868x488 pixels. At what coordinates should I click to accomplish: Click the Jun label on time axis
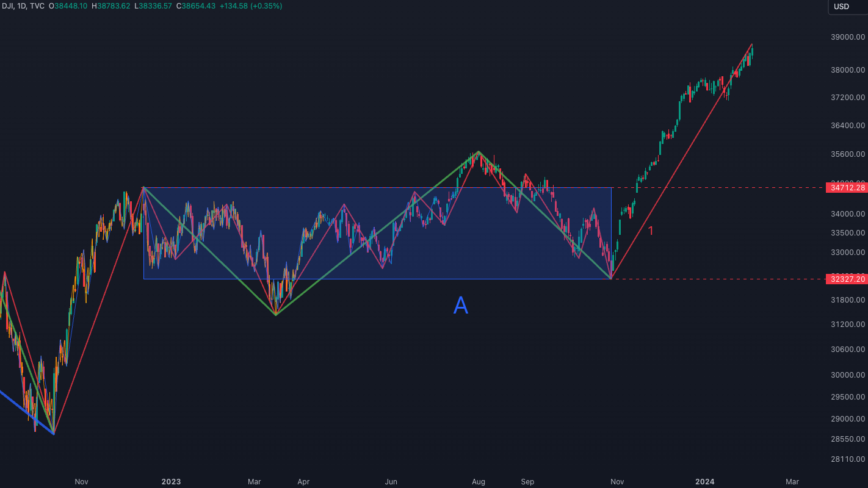click(391, 481)
